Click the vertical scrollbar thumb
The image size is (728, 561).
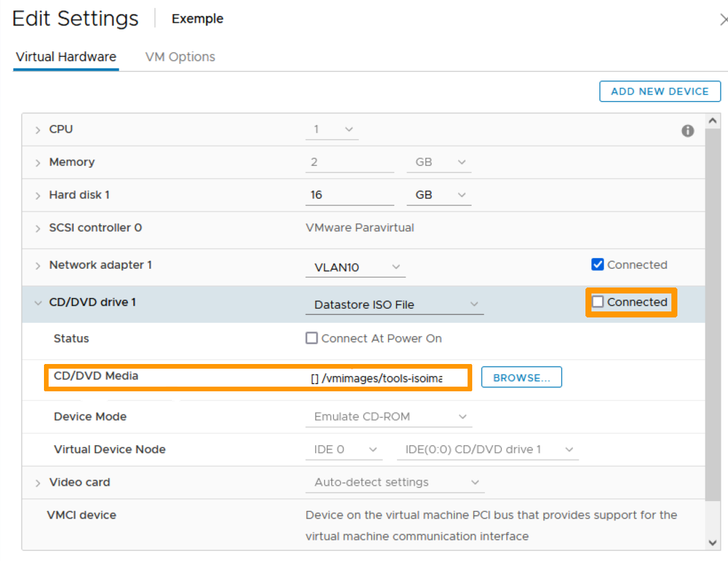713,313
